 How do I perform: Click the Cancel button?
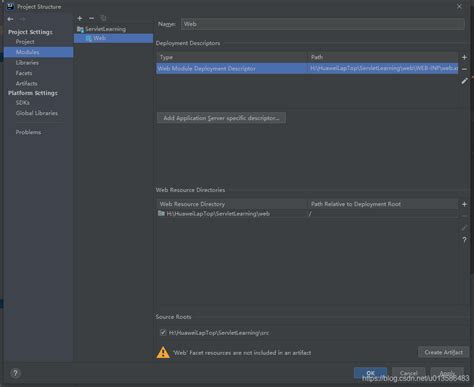[x=409, y=373]
